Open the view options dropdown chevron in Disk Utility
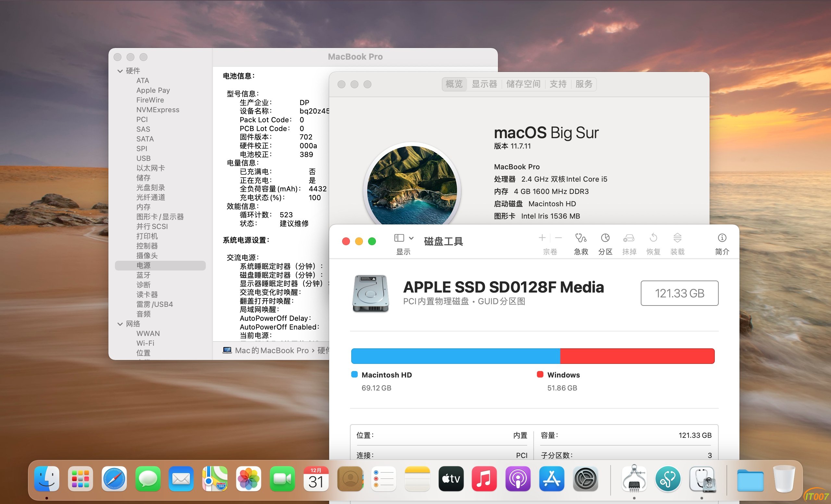831x504 pixels. click(x=411, y=238)
